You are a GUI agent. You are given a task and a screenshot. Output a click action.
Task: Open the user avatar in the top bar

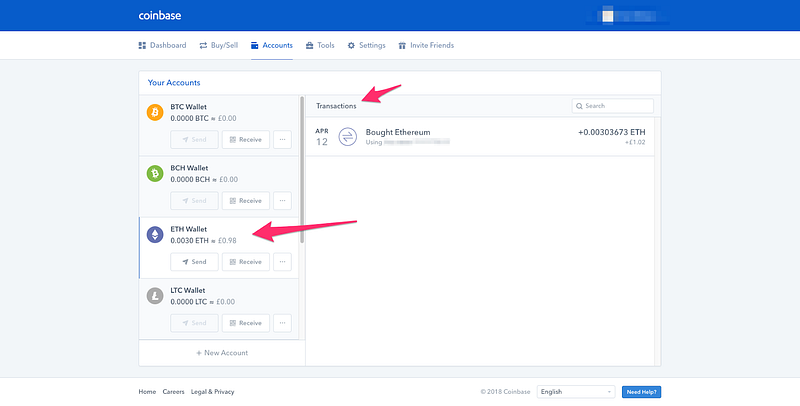(x=607, y=16)
